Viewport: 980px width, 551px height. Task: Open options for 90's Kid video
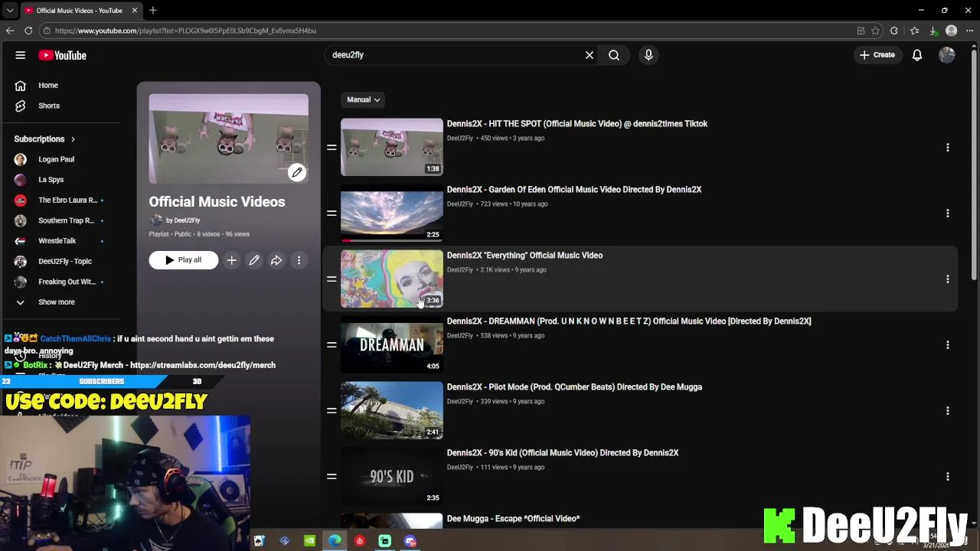tap(948, 476)
